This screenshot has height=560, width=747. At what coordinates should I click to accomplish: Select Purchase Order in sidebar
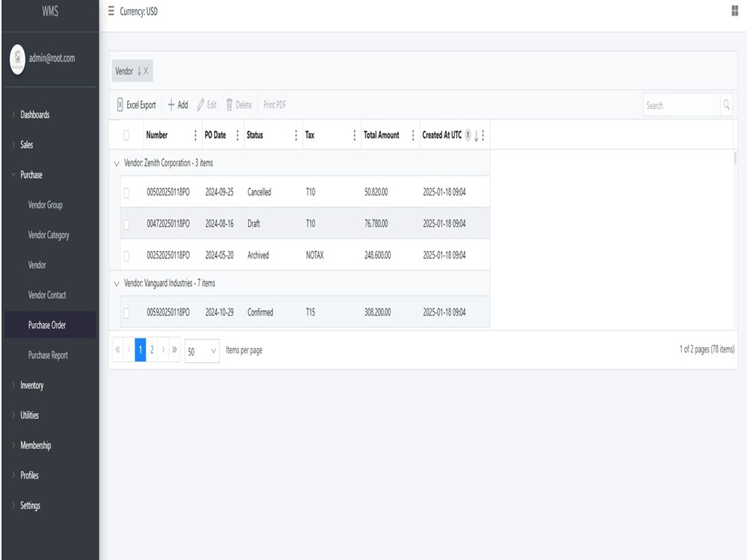pos(50,325)
